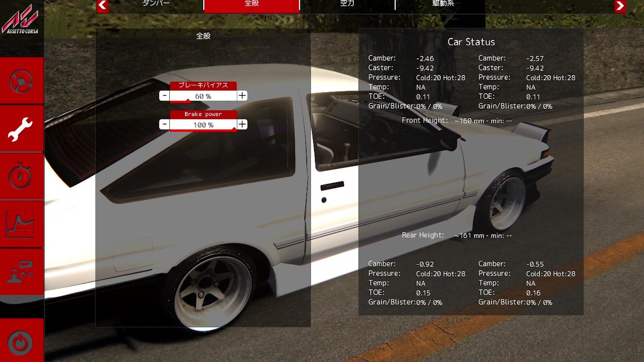The width and height of the screenshot is (644, 362).
Task: Switch to the ダンパー tab
Action: [156, 4]
